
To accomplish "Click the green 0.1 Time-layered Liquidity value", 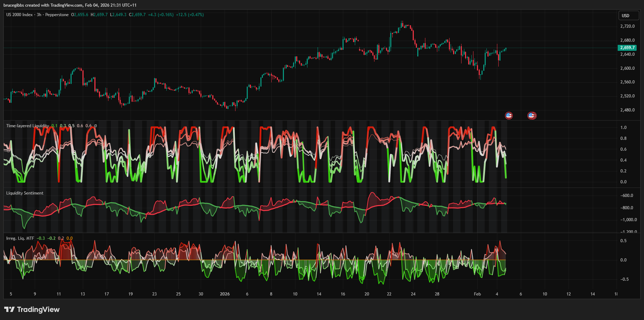I will click(54, 126).
